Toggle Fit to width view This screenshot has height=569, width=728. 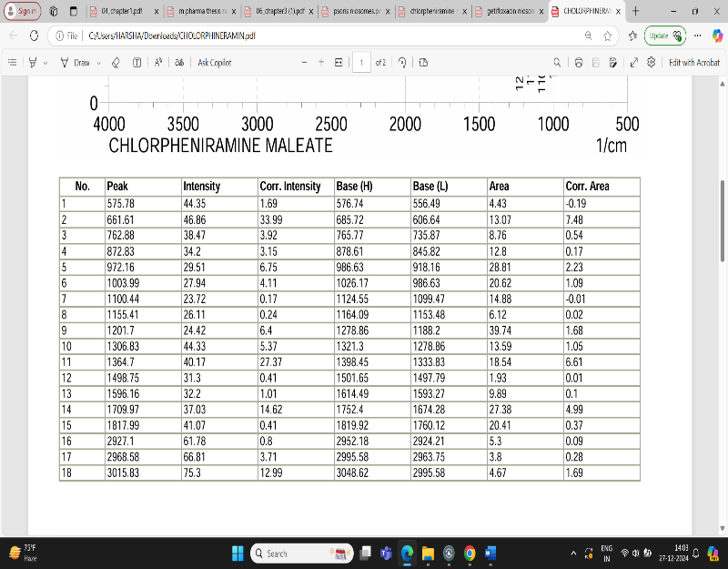point(339,62)
